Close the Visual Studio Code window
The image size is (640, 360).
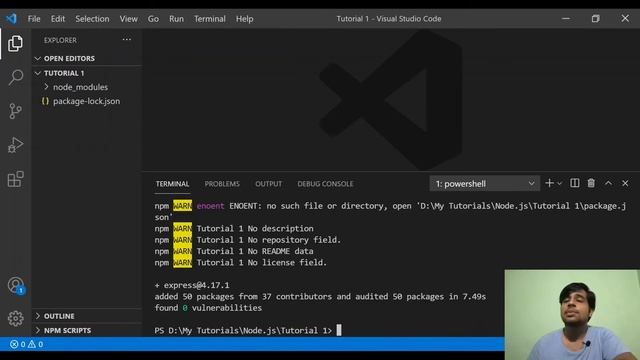[625, 18]
